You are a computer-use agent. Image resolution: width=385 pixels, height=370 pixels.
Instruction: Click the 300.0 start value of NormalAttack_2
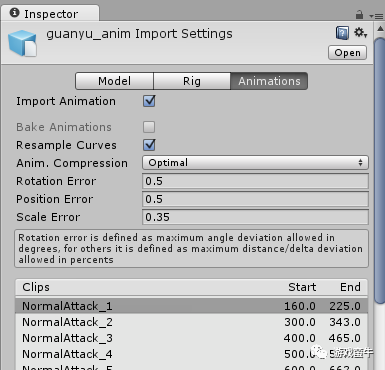300,322
